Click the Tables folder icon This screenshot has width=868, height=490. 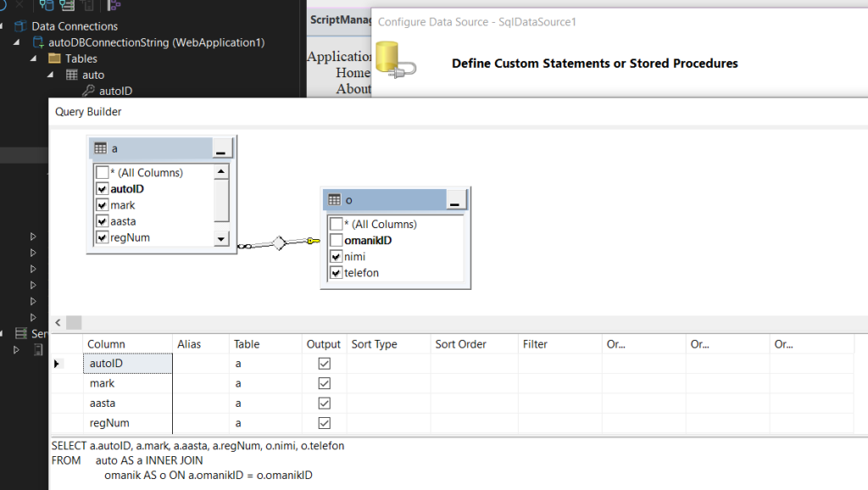pos(54,58)
